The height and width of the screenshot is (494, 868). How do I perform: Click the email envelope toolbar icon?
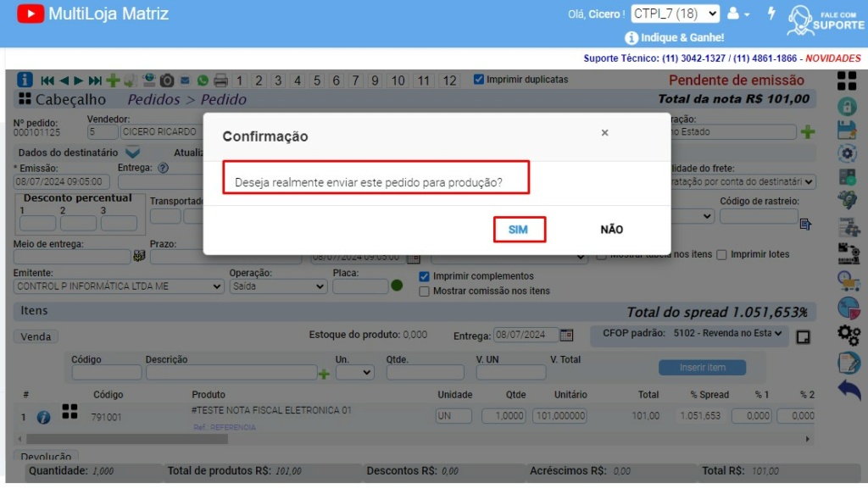(185, 80)
